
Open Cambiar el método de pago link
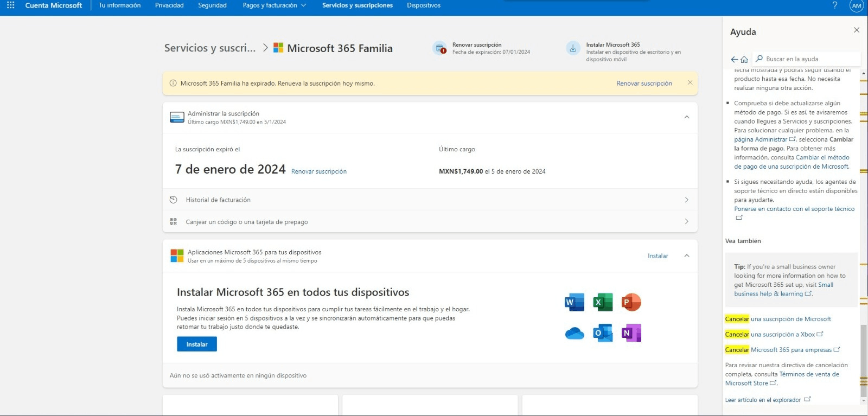(792, 162)
